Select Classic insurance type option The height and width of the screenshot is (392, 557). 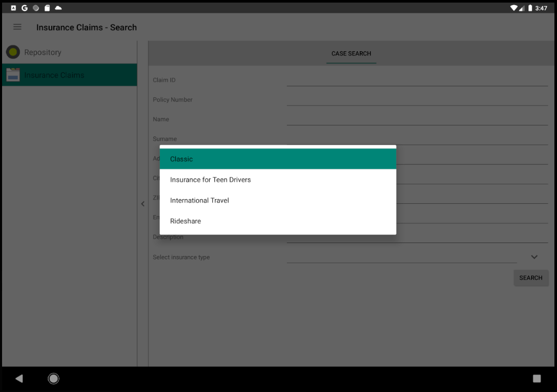click(277, 159)
